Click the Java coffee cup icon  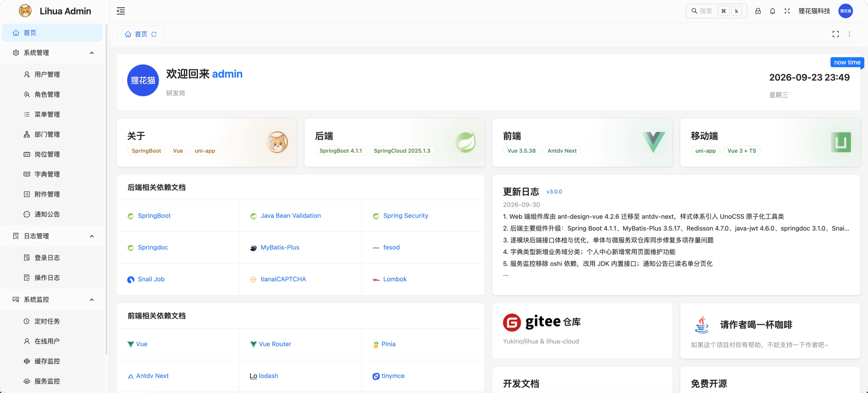[702, 325]
